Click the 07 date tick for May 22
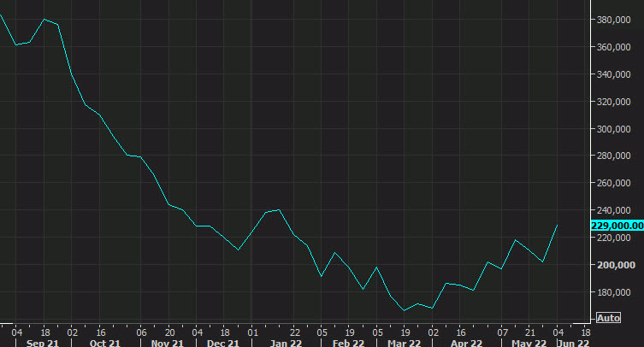 (502, 332)
